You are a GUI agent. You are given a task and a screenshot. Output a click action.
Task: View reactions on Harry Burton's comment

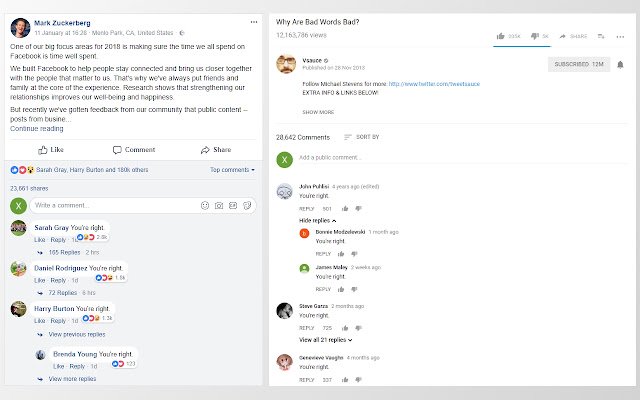click(x=98, y=318)
